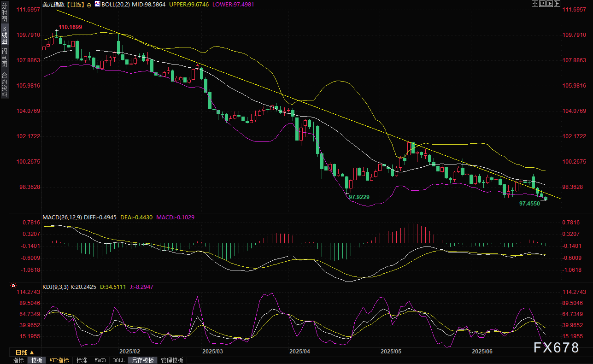Open the MACD(26,12,9) indicator settings label
The height and width of the screenshot is (364, 593).
62,217
